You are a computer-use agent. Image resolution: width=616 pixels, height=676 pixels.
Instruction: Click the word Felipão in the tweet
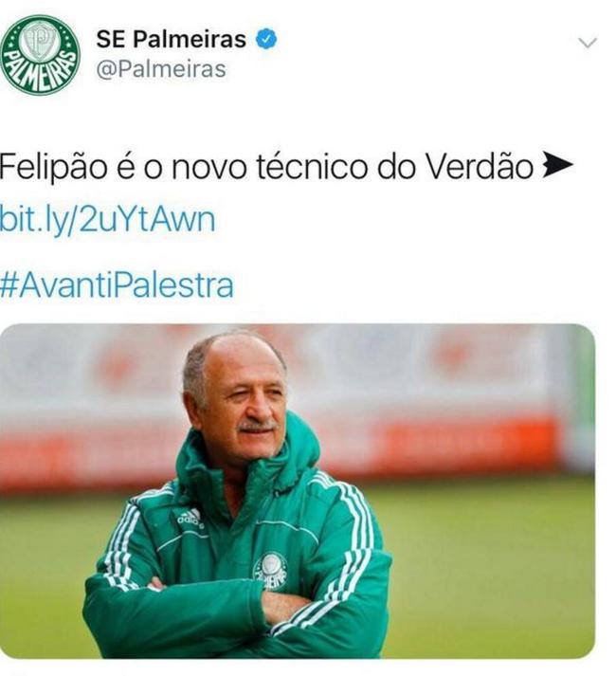(53, 167)
